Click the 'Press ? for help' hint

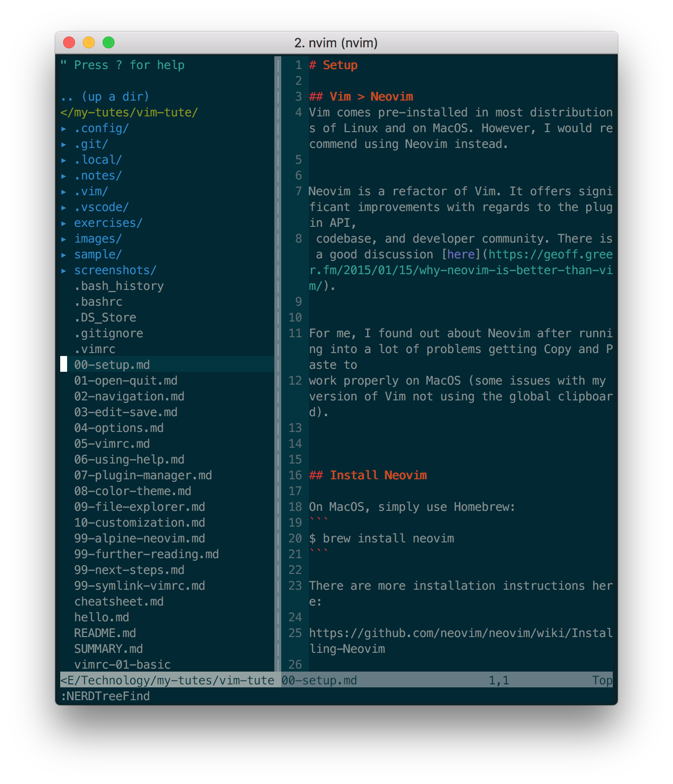pyautogui.click(x=129, y=65)
